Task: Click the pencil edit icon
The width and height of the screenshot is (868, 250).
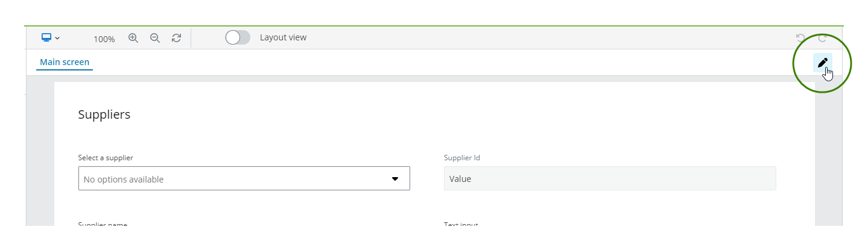Action: 822,63
